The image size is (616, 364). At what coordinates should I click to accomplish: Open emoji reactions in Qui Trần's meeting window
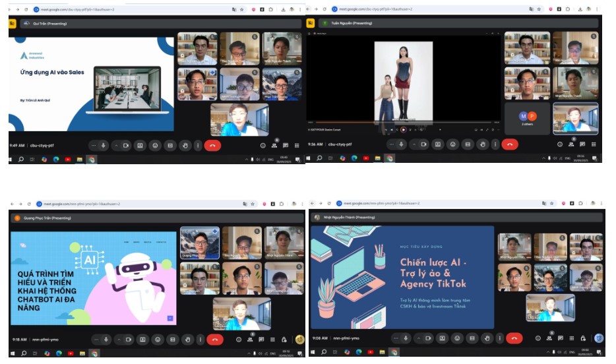155,145
